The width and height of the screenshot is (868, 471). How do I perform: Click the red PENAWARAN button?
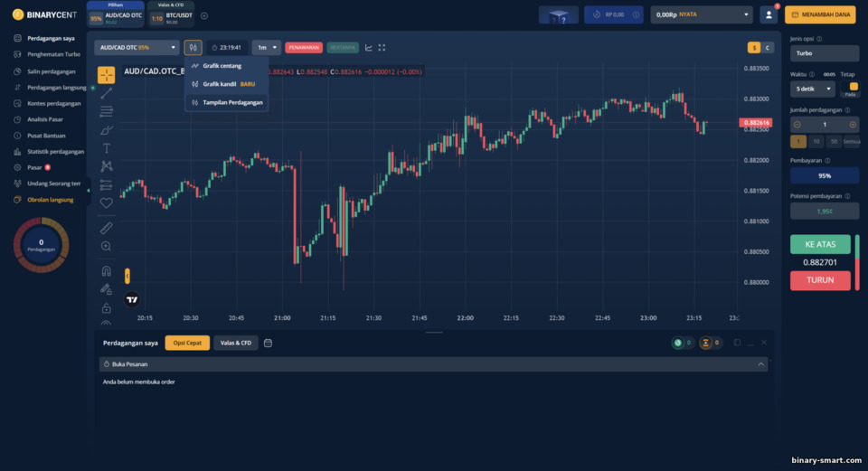point(304,48)
